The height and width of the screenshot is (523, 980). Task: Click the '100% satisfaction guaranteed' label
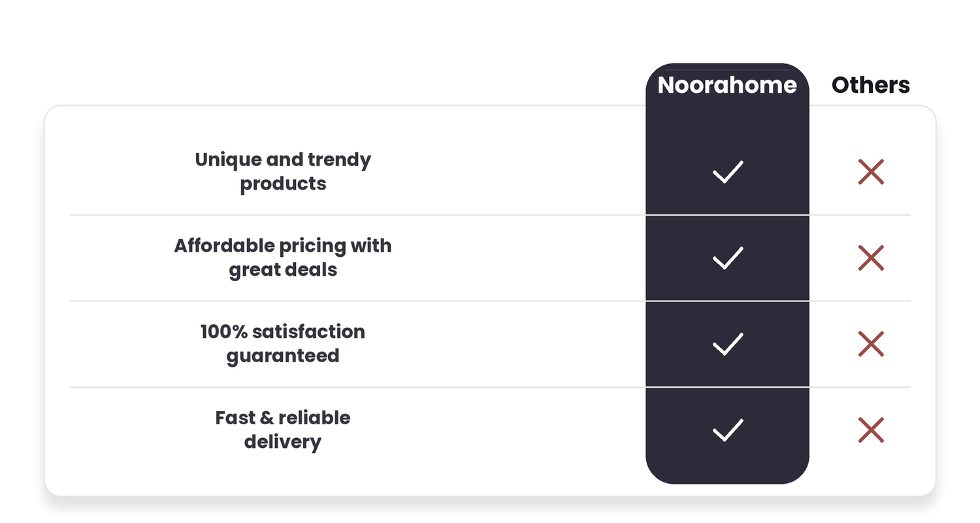pyautogui.click(x=283, y=344)
